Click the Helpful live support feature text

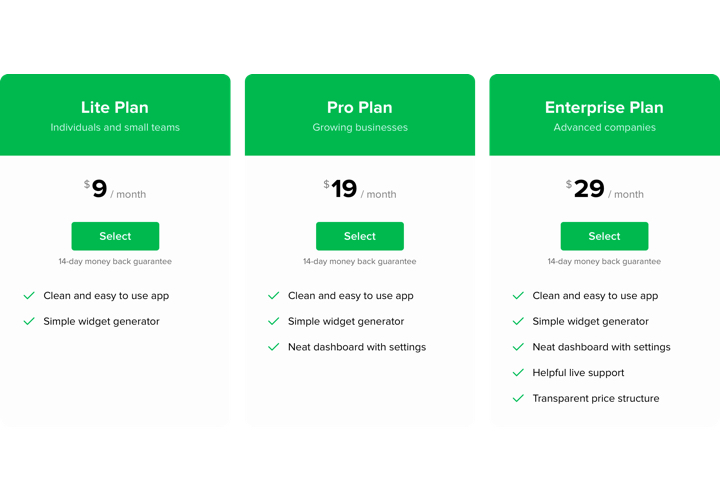(x=578, y=373)
